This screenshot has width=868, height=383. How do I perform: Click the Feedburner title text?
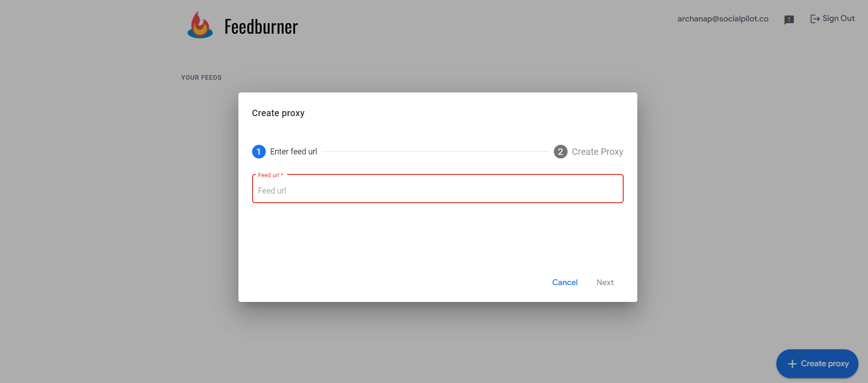[261, 27]
